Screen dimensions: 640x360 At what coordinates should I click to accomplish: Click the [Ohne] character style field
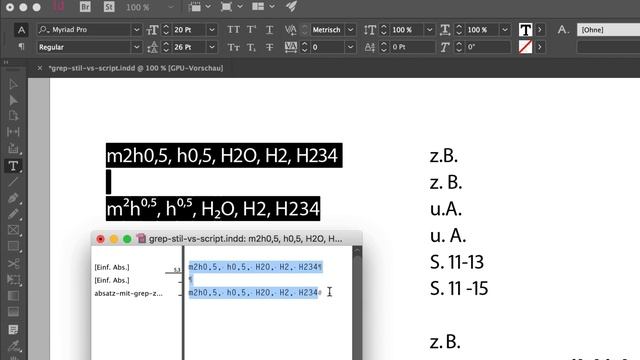tap(608, 30)
